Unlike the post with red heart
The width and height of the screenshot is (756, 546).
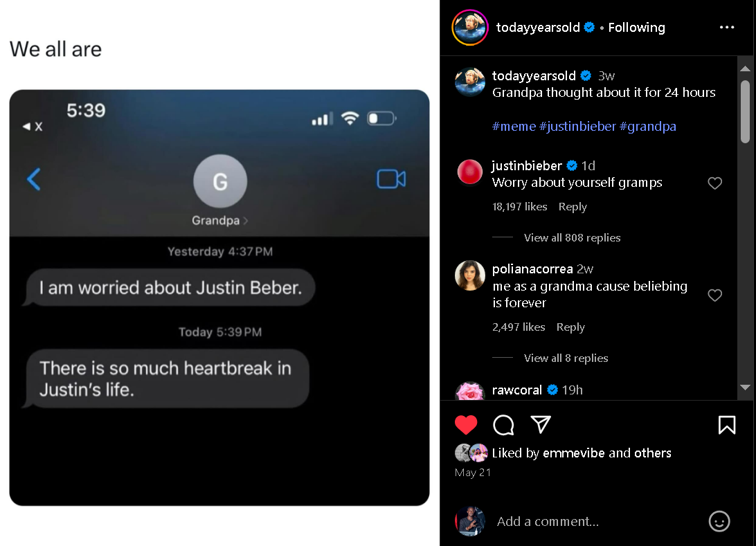click(466, 425)
